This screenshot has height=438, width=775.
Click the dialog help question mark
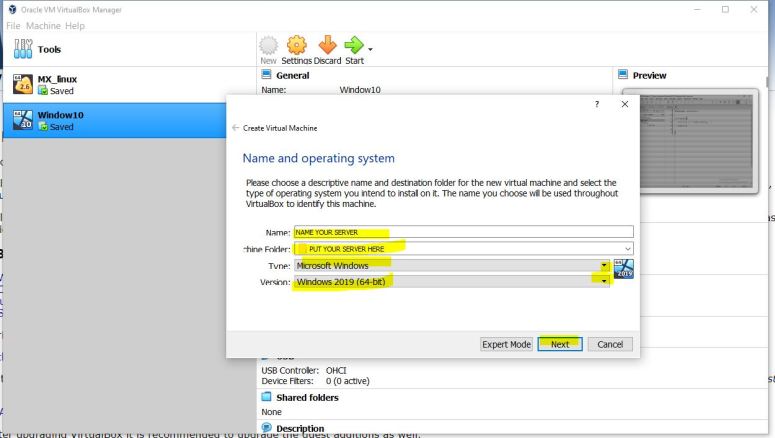coord(597,104)
